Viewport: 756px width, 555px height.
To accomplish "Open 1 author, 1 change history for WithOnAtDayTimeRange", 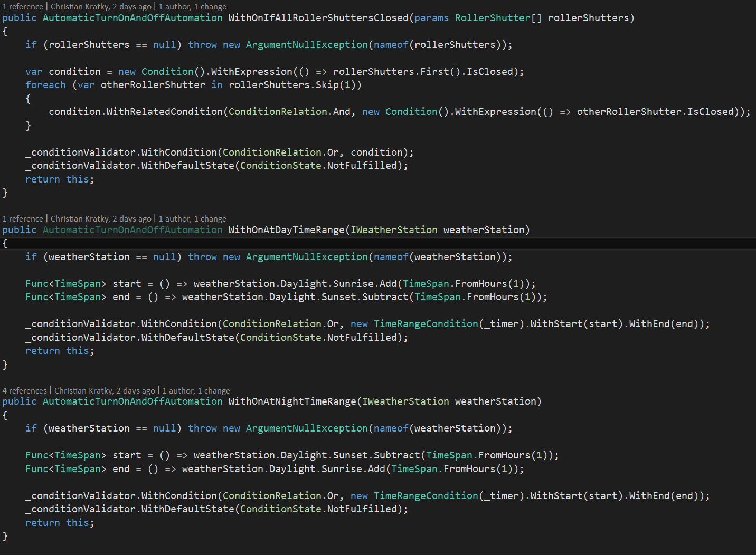I will tap(192, 218).
